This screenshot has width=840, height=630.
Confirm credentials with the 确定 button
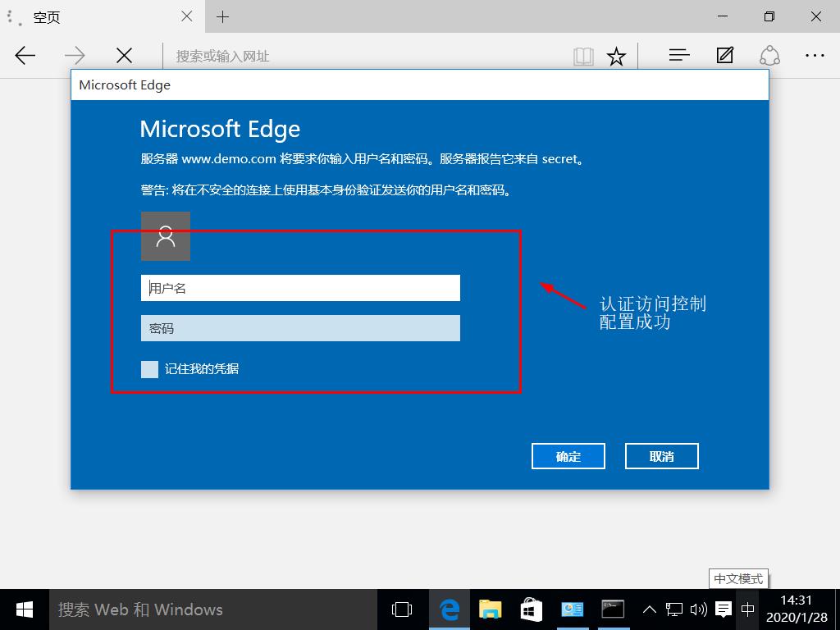(x=568, y=456)
